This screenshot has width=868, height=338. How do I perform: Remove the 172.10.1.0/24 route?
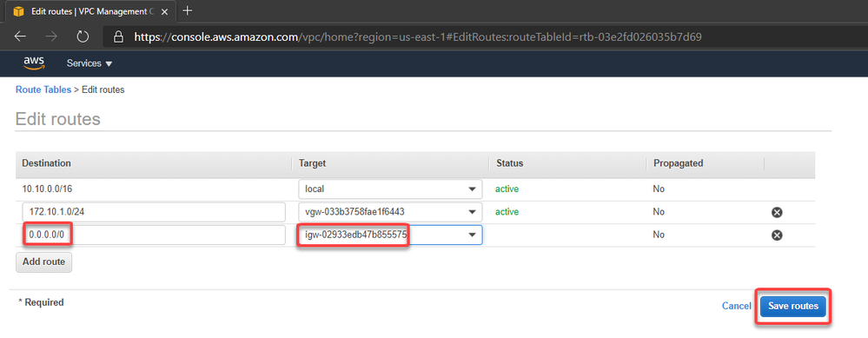coord(777,212)
